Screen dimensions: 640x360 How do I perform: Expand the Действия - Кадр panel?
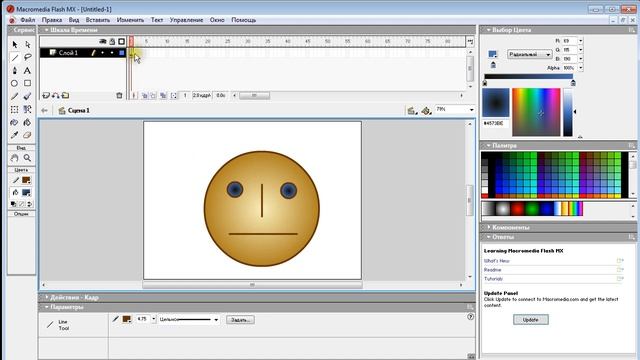47,297
